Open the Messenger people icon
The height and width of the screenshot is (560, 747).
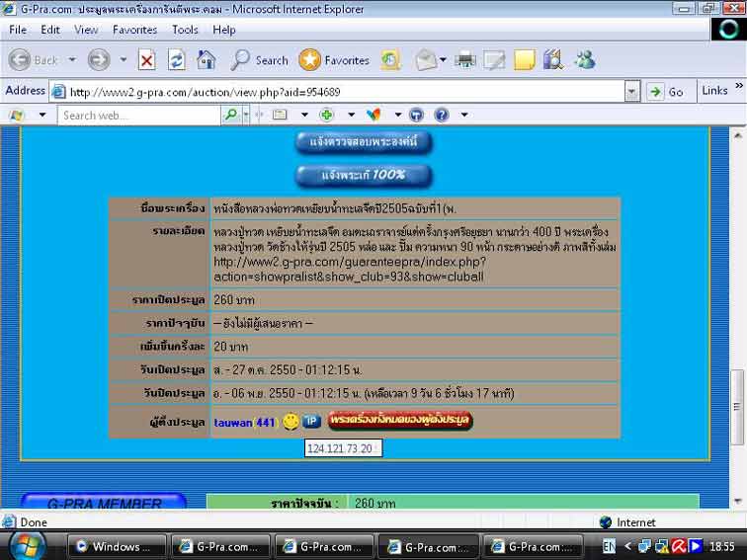click(x=583, y=60)
